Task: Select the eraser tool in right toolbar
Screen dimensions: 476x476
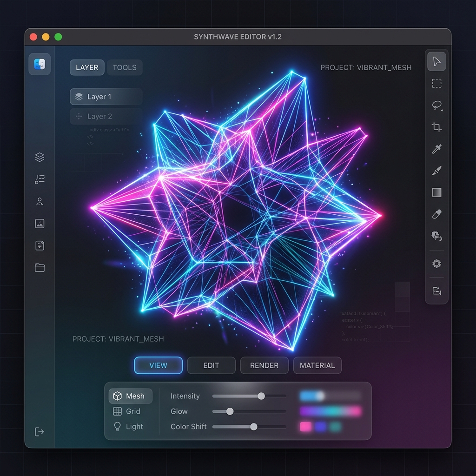Action: pyautogui.click(x=436, y=214)
